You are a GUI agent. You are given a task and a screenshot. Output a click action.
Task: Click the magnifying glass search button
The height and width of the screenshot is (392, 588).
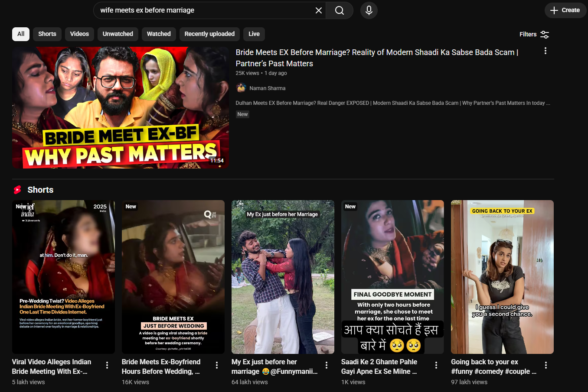(x=340, y=10)
